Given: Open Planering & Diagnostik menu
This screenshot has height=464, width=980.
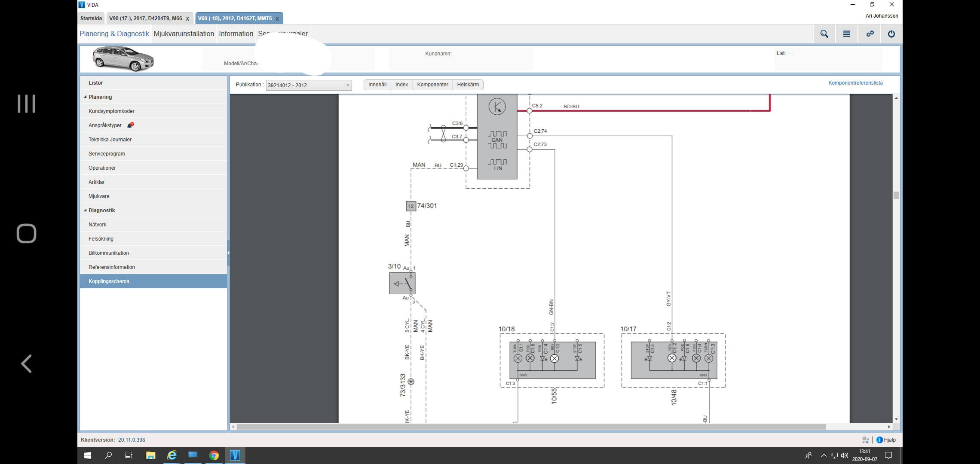Looking at the screenshot, I should tap(114, 34).
